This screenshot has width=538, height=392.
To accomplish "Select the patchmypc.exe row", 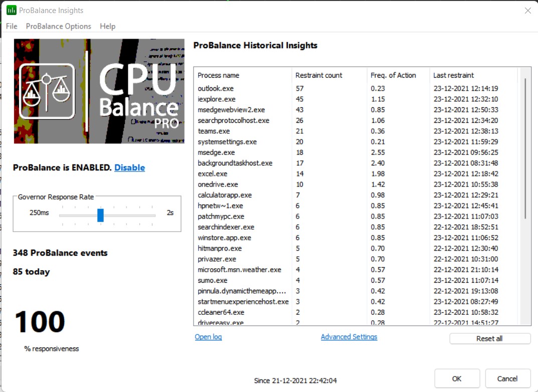I will pos(355,217).
